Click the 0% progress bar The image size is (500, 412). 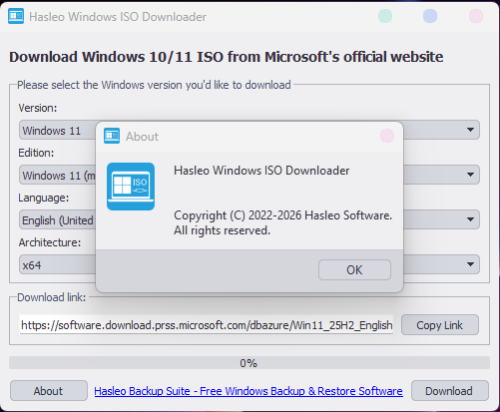(x=249, y=363)
